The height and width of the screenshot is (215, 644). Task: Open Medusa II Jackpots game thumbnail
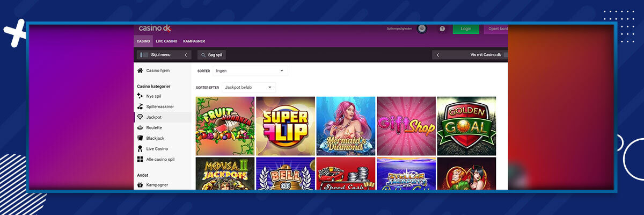coord(225,173)
